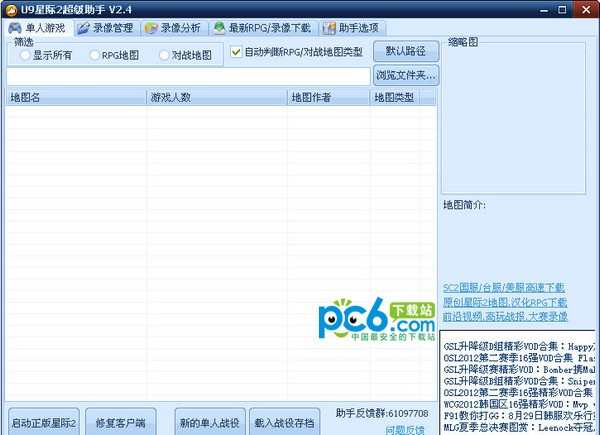Switch to the 助手选项 tab
The height and width of the screenshot is (435, 600).
[352, 28]
